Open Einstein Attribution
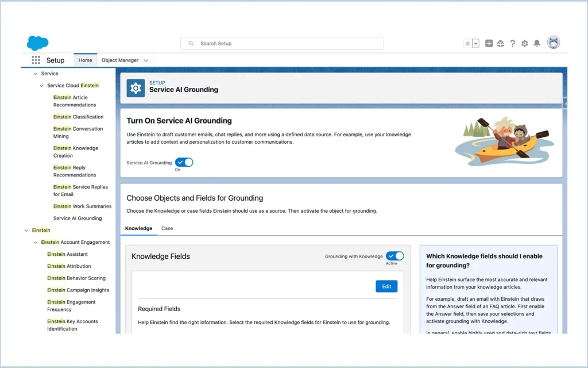This screenshot has height=368, width=588. pyautogui.click(x=69, y=266)
